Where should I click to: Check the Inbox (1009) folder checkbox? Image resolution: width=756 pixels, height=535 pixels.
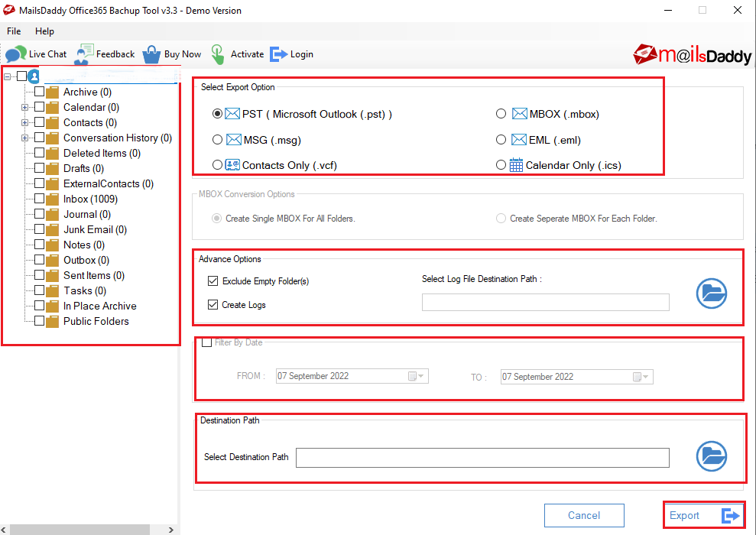(x=40, y=199)
